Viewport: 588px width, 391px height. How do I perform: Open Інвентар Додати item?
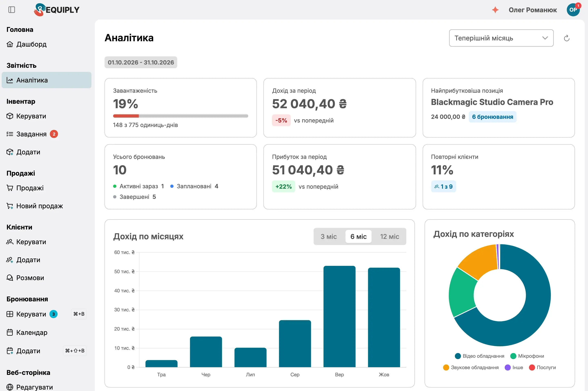click(46, 152)
